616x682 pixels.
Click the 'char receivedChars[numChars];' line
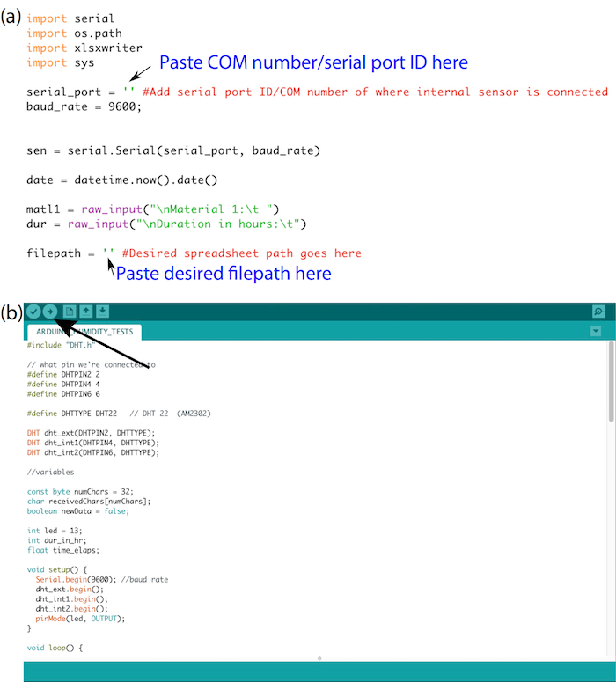tap(89, 501)
